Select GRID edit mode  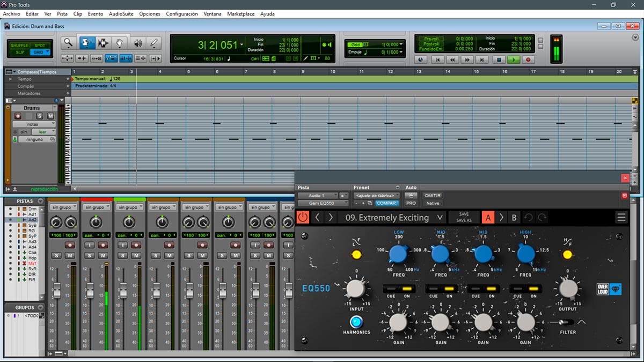[x=40, y=52]
